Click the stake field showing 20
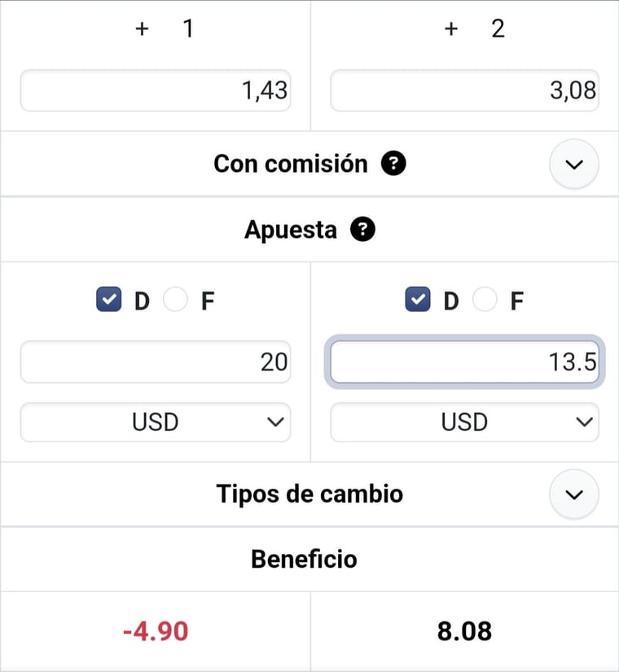Screen dimensions: 619x672 click(156, 362)
